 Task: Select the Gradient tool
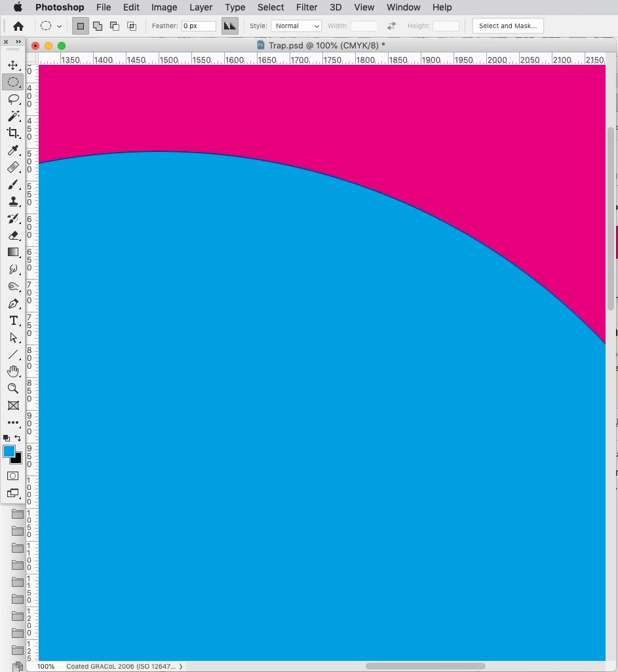pyautogui.click(x=13, y=252)
